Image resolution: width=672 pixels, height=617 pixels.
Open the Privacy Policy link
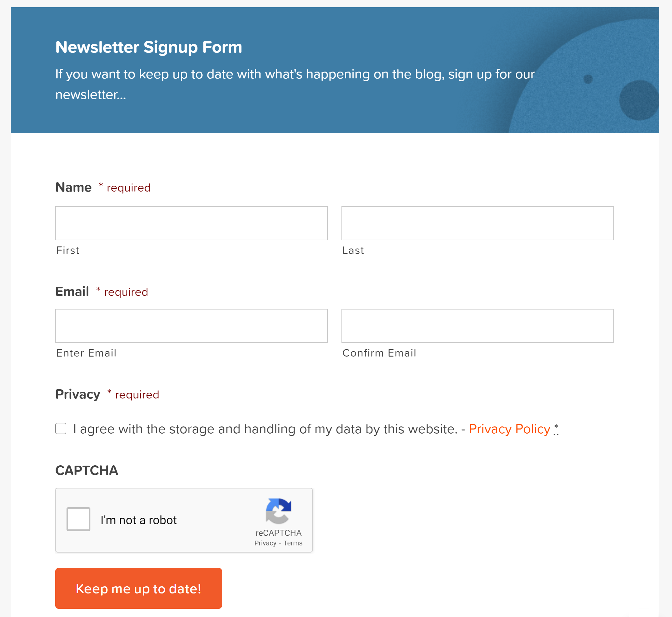click(510, 429)
